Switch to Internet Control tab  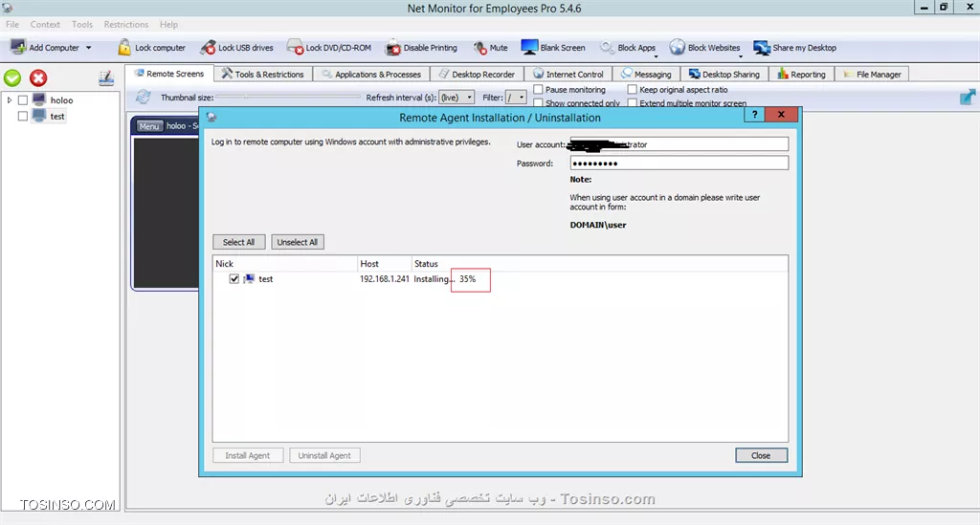(x=568, y=74)
